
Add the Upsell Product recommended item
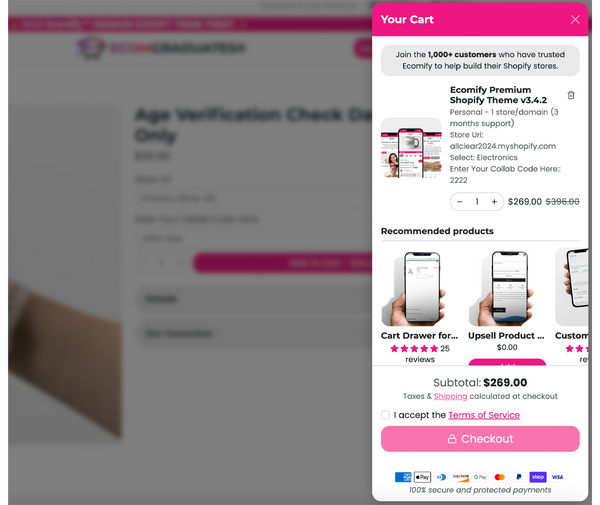(507, 362)
